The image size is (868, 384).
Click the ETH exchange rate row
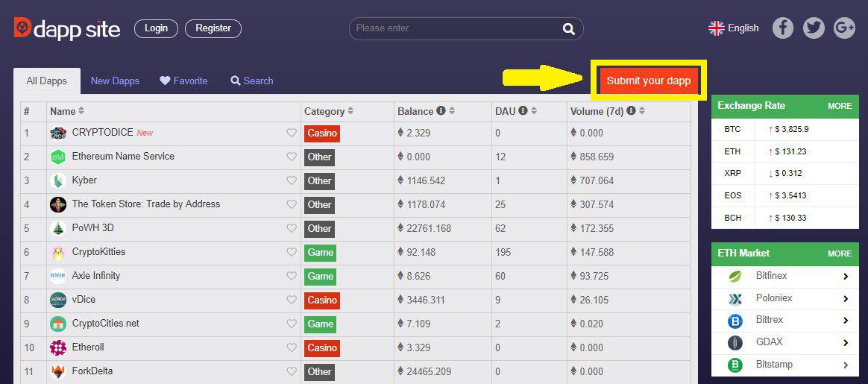(x=785, y=151)
